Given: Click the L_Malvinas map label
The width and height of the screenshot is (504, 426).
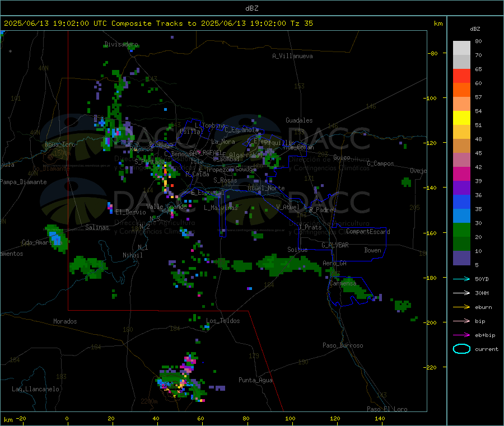Looking at the screenshot, I should click(221, 208).
